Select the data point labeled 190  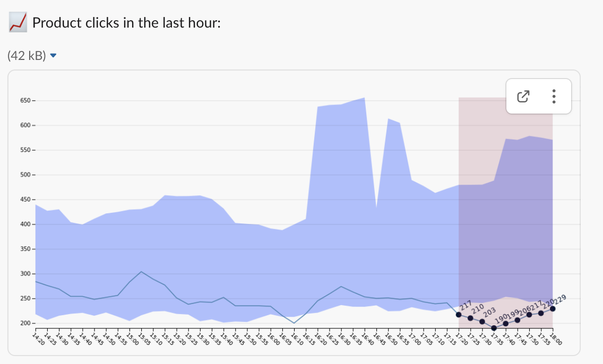click(x=493, y=327)
